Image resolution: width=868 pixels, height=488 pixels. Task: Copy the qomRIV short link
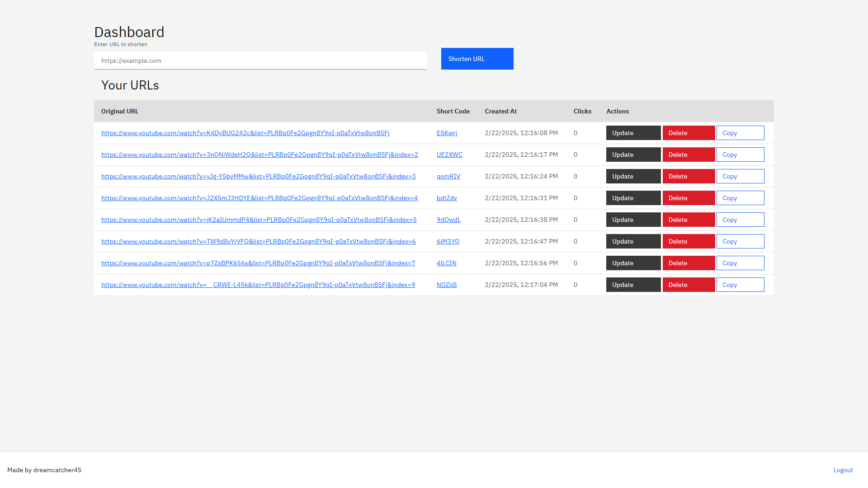pyautogui.click(x=741, y=176)
